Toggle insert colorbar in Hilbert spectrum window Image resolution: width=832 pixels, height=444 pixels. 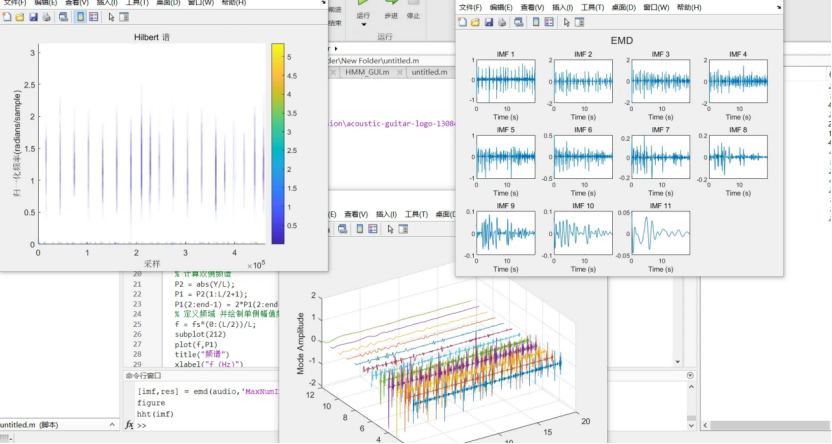point(80,17)
